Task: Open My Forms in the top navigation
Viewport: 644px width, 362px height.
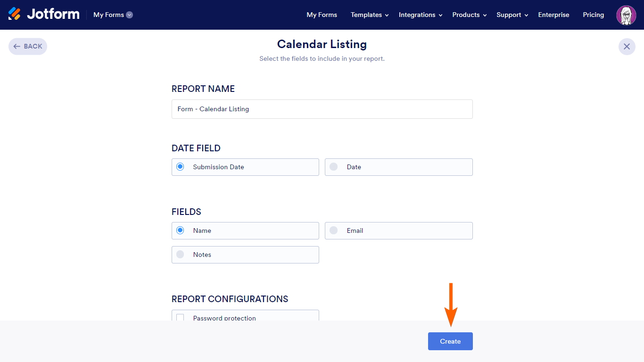Action: pos(322,15)
